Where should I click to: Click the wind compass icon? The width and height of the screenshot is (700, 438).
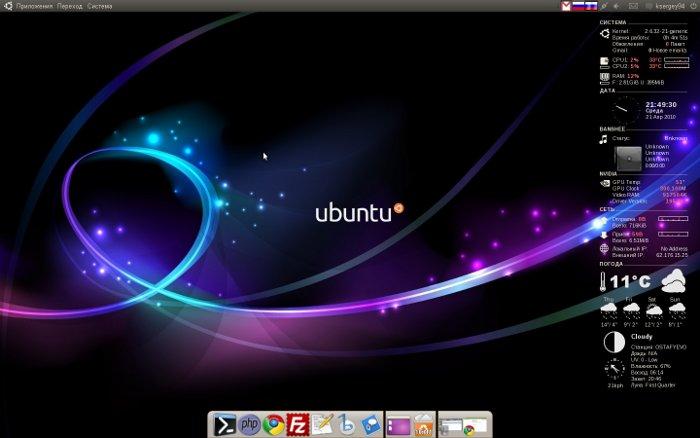tap(615, 369)
